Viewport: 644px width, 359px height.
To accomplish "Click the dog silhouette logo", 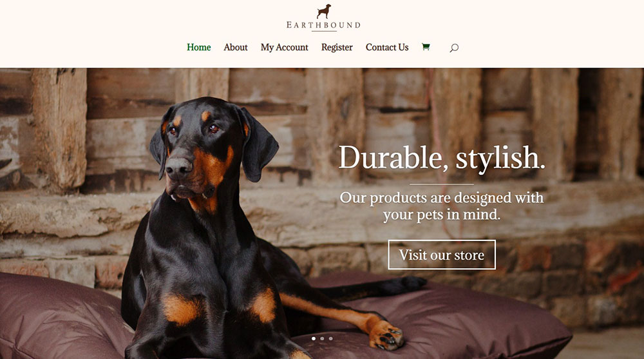I will pos(324,12).
